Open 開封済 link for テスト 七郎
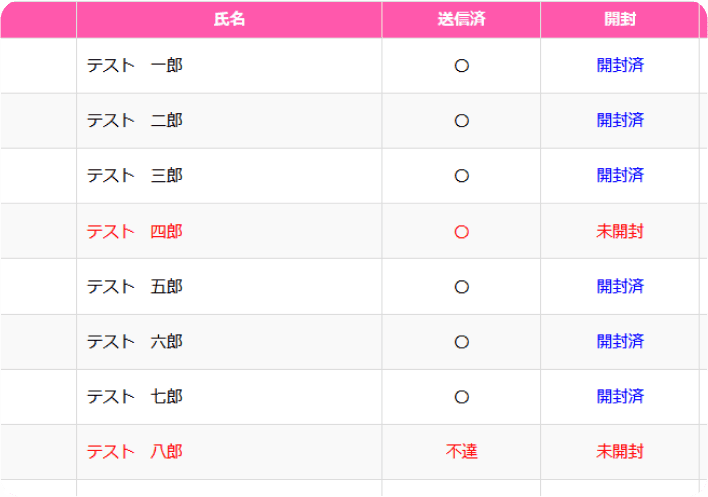This screenshot has width=708, height=497. pos(620,397)
